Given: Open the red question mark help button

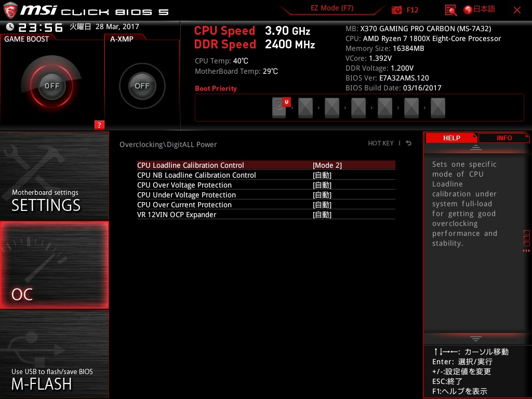Looking at the screenshot, I should (x=99, y=125).
